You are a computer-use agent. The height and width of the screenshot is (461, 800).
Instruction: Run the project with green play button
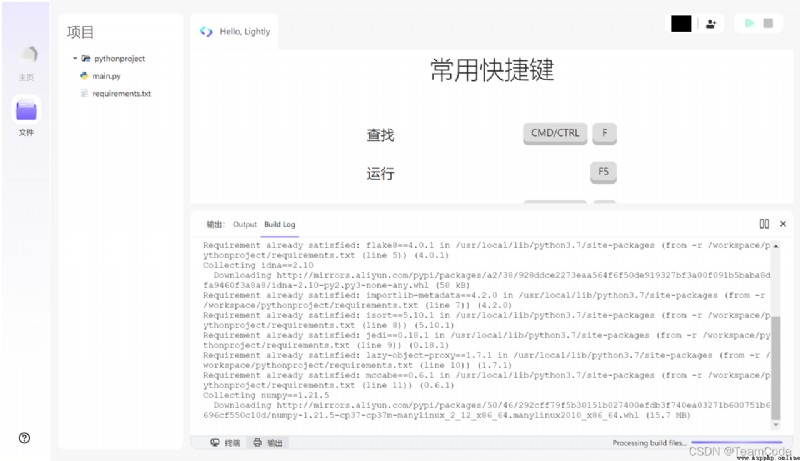749,23
